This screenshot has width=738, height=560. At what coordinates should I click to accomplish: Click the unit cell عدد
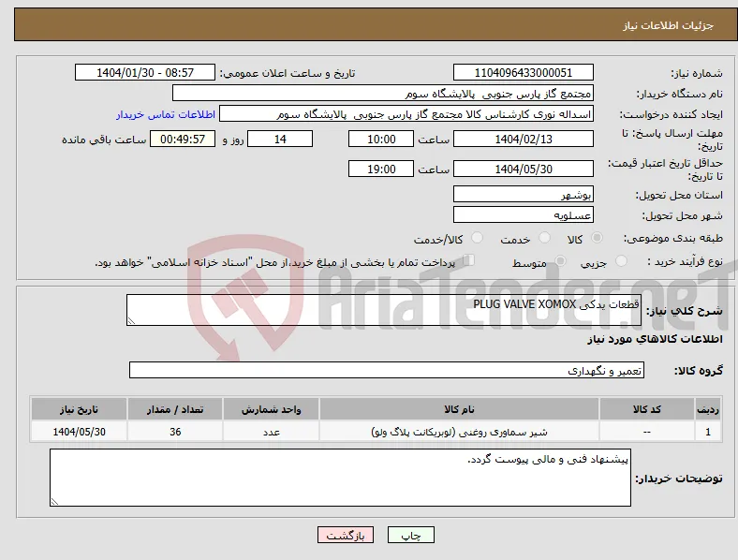[x=271, y=432]
